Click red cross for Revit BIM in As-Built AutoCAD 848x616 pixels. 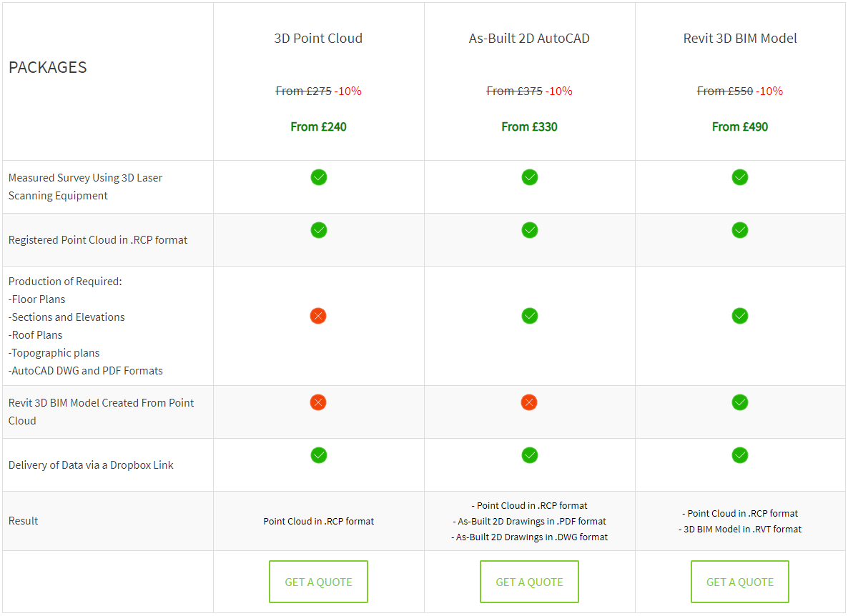pyautogui.click(x=529, y=403)
